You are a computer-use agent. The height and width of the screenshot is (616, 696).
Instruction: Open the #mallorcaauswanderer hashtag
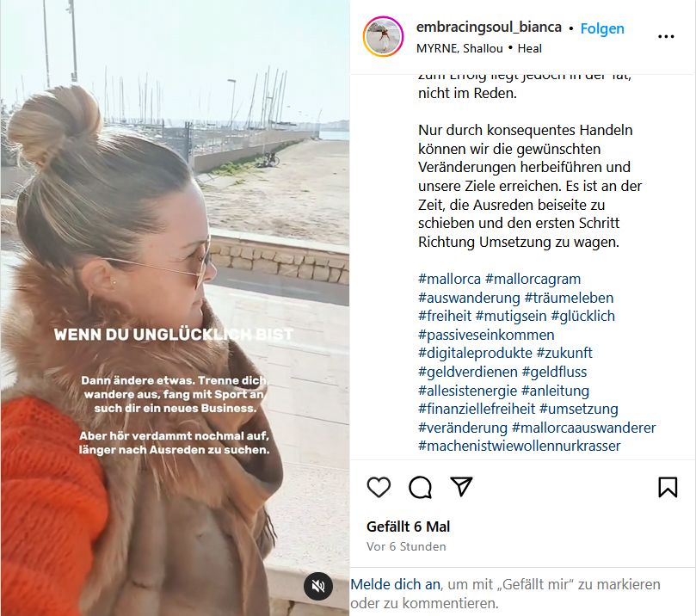(583, 428)
